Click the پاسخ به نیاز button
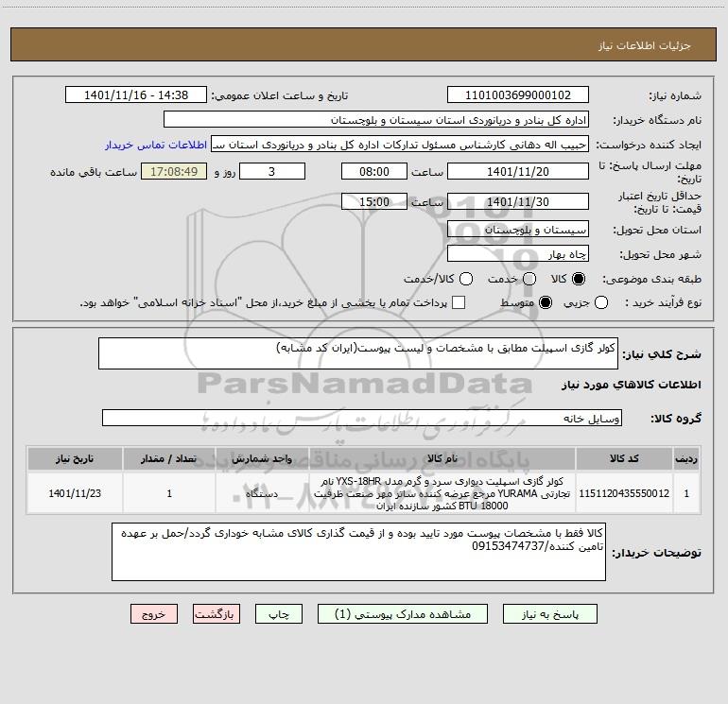The height and width of the screenshot is (704, 728). pyautogui.click(x=550, y=614)
